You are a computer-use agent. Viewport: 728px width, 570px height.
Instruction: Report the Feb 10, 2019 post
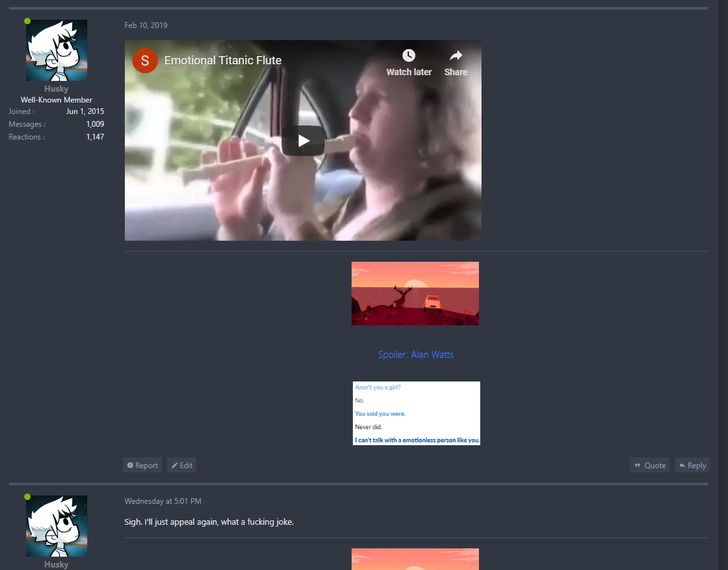coord(143,466)
